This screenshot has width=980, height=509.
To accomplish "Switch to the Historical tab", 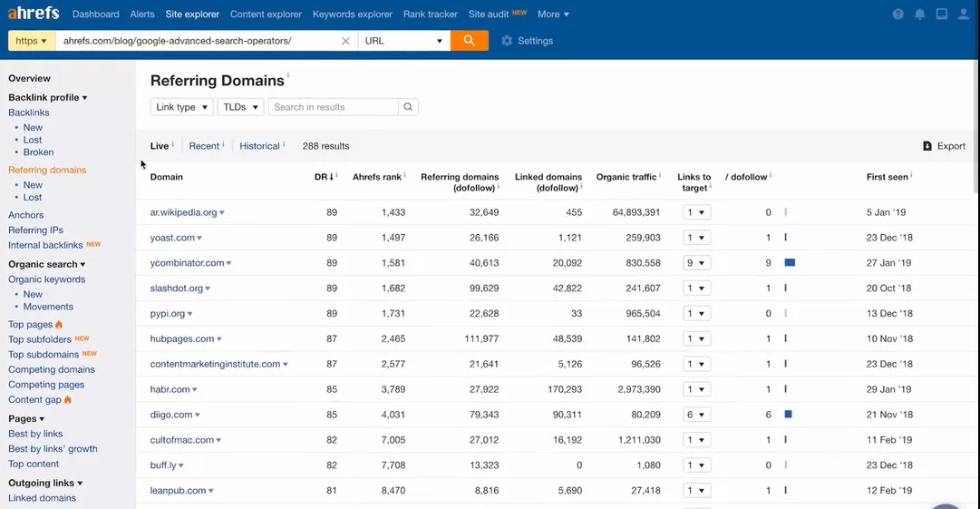I will tap(259, 146).
